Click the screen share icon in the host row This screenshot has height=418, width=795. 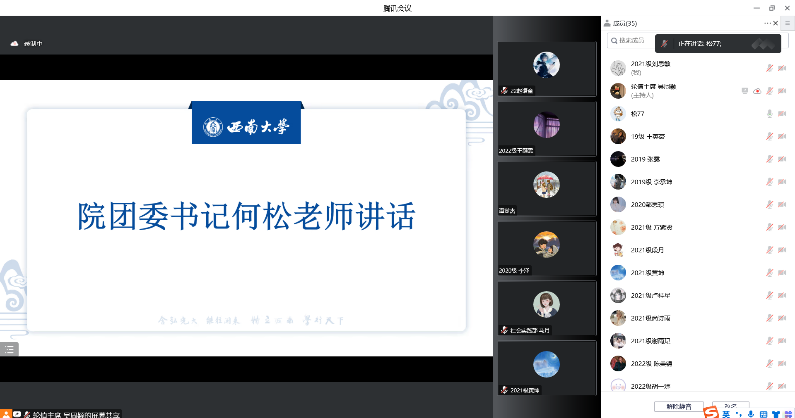[745, 90]
